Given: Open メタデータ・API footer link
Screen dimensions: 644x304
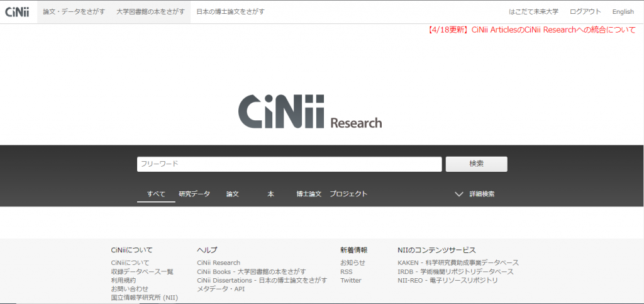Looking at the screenshot, I should pos(221,289).
